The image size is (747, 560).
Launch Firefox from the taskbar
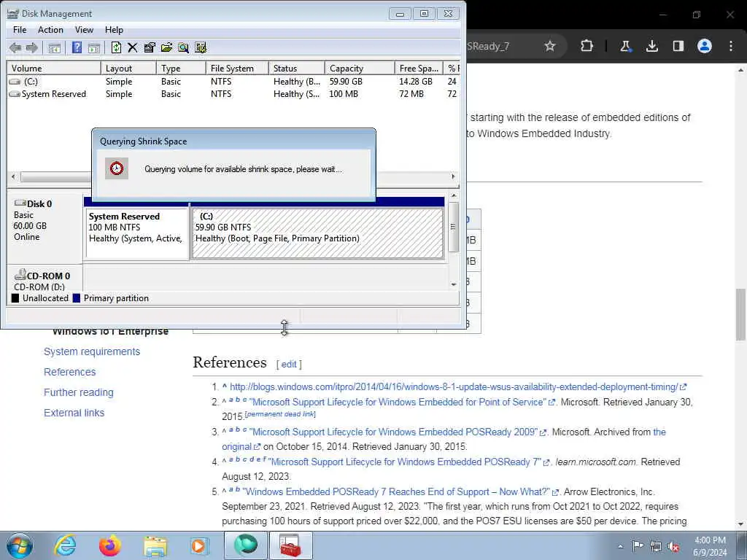click(110, 545)
